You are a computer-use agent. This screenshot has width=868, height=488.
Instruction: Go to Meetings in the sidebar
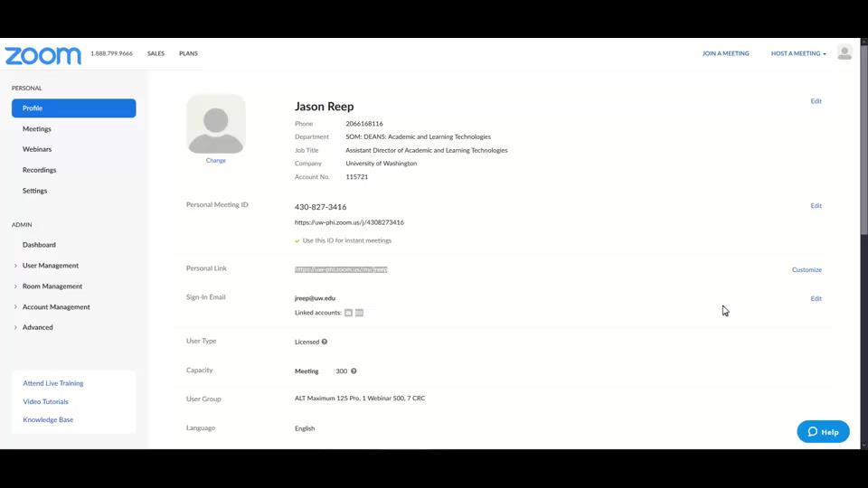(37, 129)
